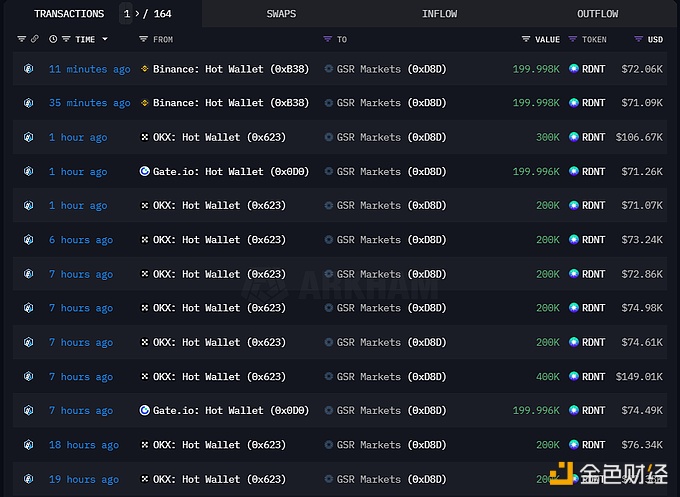680x497 pixels.
Task: Go to next transactions page arrow
Action: (137, 13)
